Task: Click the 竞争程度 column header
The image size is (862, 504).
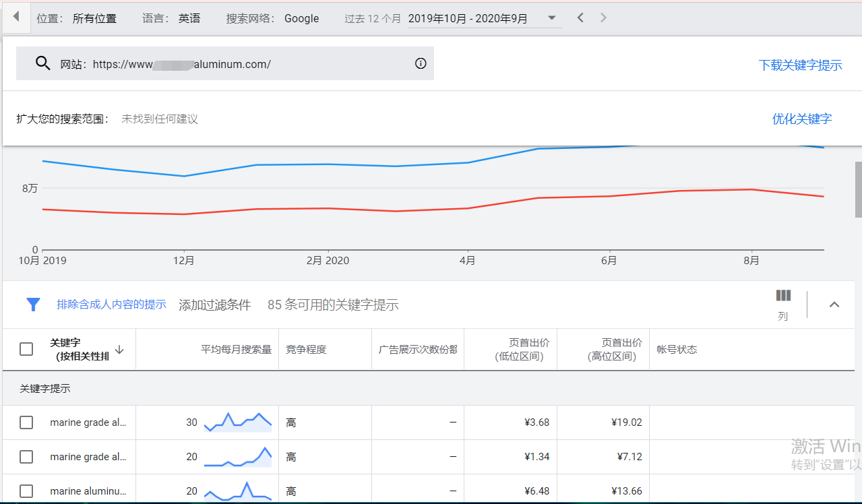Action: [306, 350]
